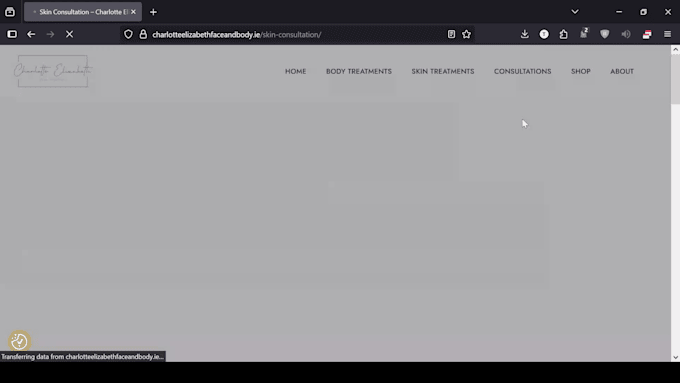This screenshot has height=383, width=680.
Task: Open SKIN TREATMENTS menu
Action: click(443, 72)
